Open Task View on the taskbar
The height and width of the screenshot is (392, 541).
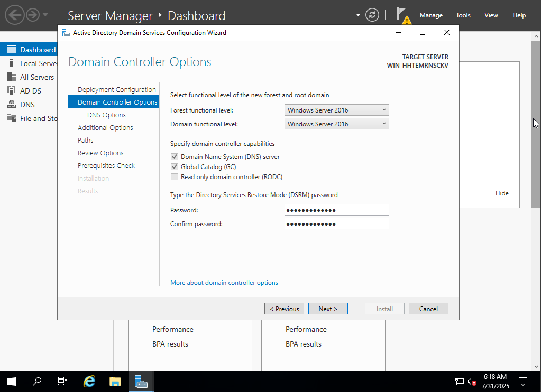62,381
